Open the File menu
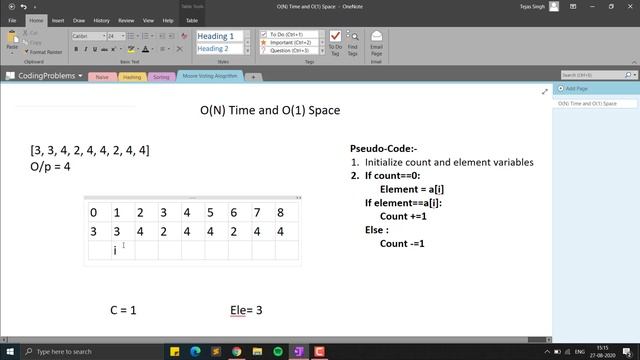The height and width of the screenshot is (360, 640). pos(12,20)
